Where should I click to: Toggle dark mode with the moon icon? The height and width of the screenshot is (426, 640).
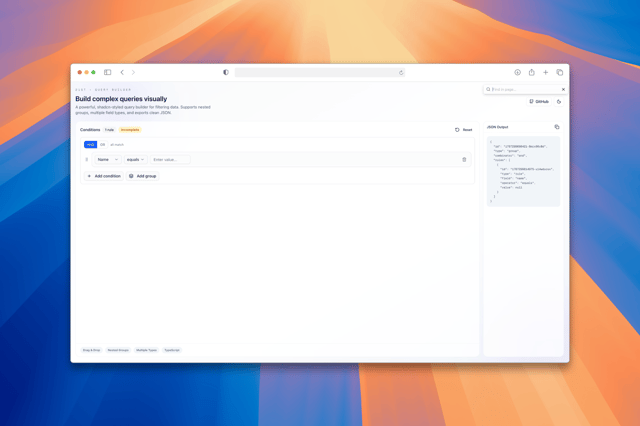(559, 102)
